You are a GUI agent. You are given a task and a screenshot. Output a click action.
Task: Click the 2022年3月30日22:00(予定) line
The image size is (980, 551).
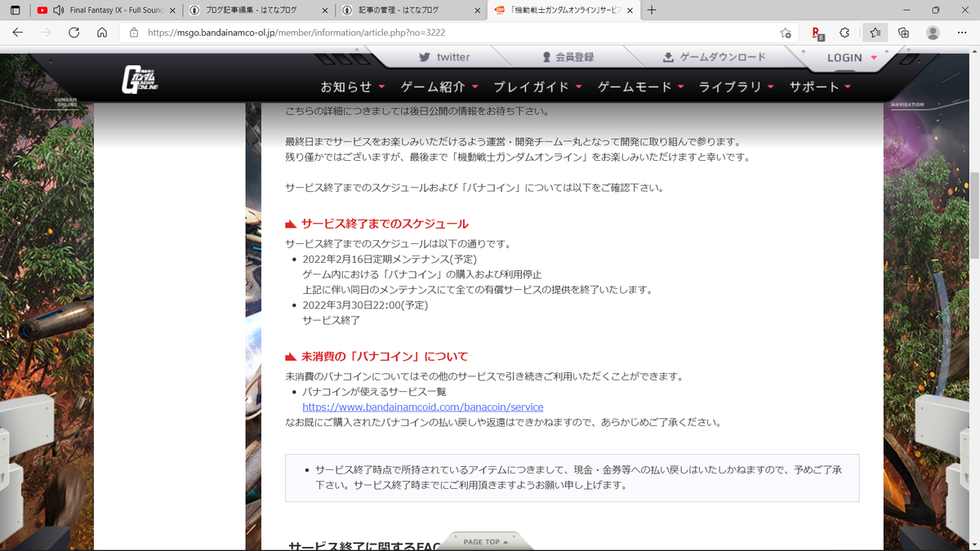click(365, 304)
